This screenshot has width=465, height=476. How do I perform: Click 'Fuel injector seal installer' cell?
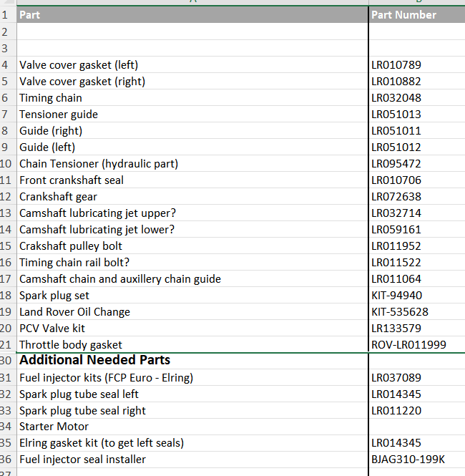click(192, 459)
